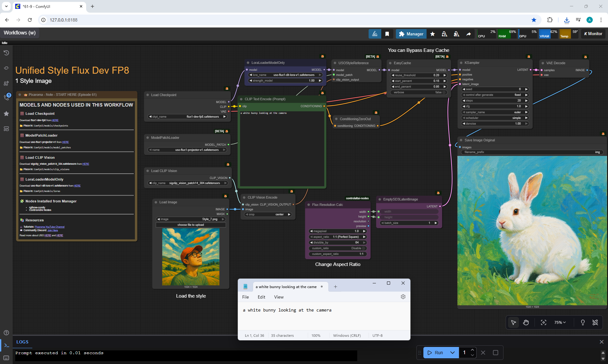
Task: Open the 75% zoom level dropdown
Action: point(560,322)
